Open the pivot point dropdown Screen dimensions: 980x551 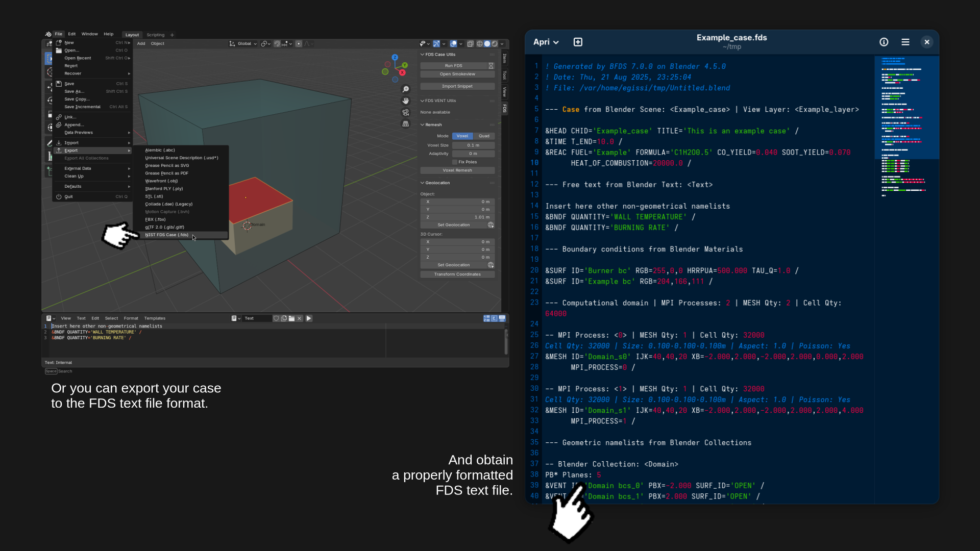click(x=265, y=44)
